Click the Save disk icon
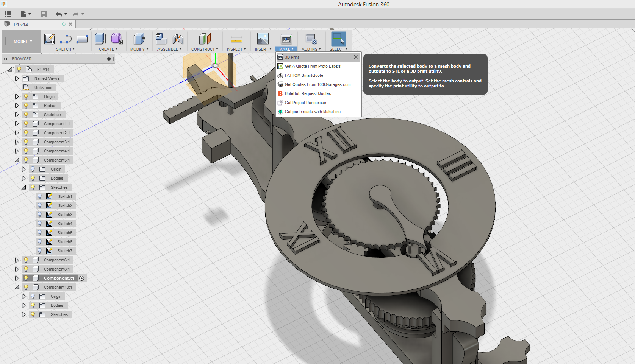This screenshot has height=364, width=635. point(44,14)
